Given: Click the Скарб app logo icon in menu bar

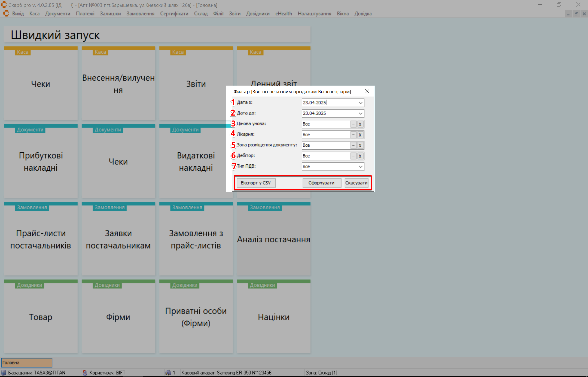Looking at the screenshot, I should point(6,13).
